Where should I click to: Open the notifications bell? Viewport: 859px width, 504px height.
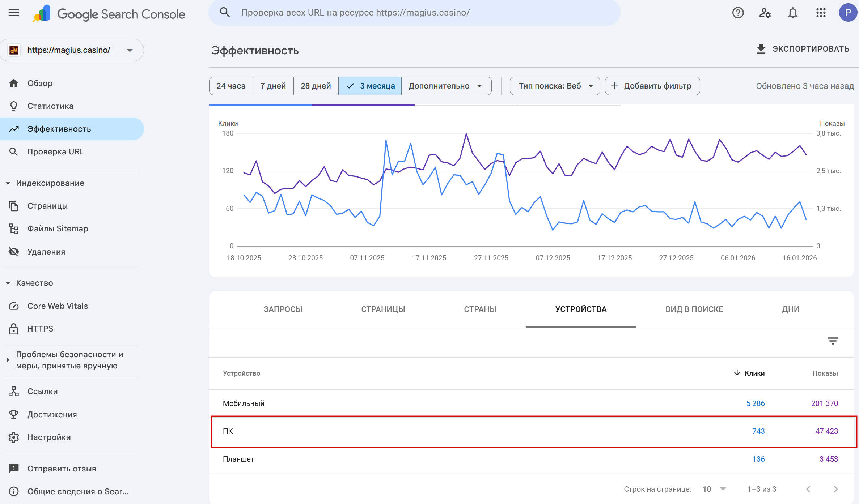pyautogui.click(x=792, y=13)
